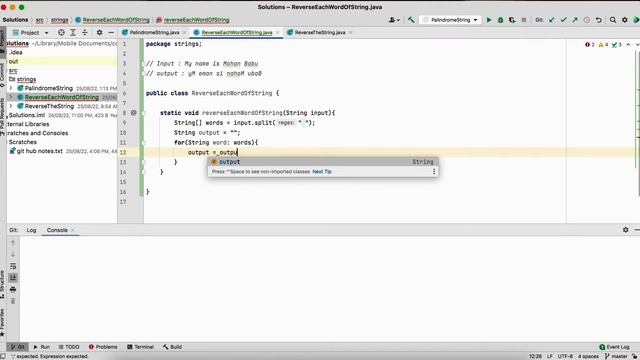Open more options in completion popup
The width and height of the screenshot is (640, 360).
(x=434, y=171)
